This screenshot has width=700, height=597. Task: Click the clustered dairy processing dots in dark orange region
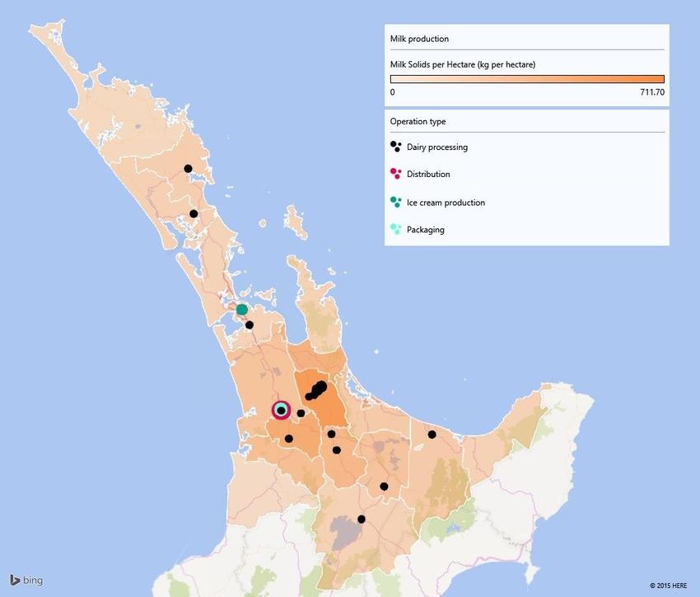coord(316,389)
